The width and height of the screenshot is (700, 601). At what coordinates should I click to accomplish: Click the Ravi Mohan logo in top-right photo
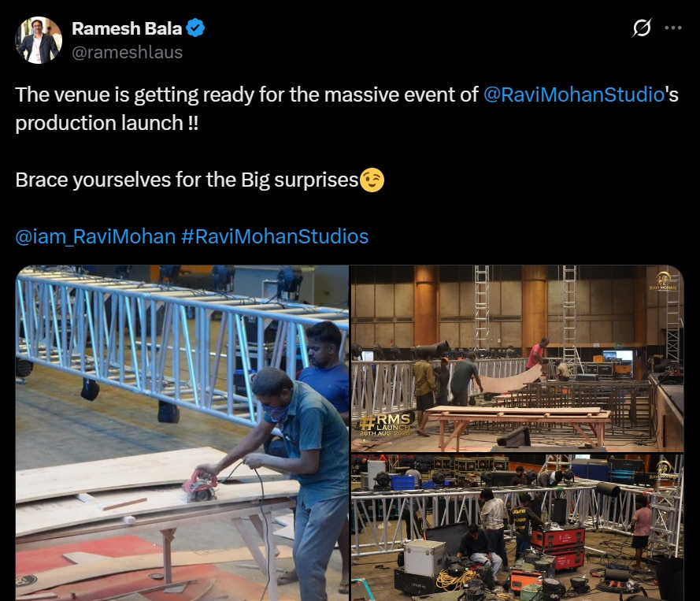pos(663,281)
